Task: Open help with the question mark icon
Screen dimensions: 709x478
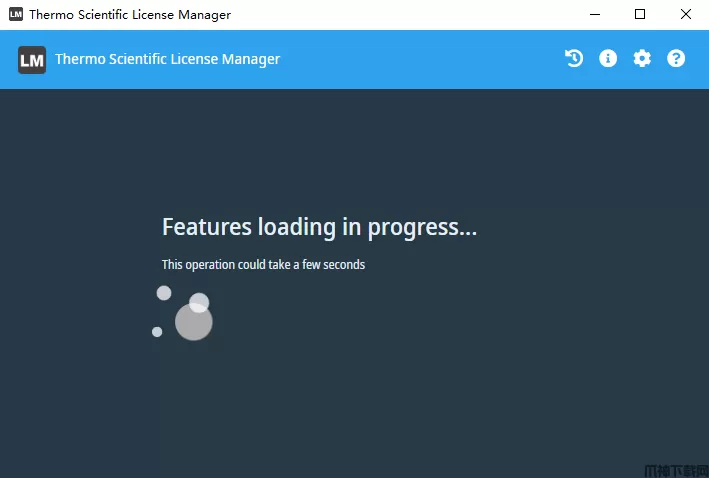Action: 676,58
